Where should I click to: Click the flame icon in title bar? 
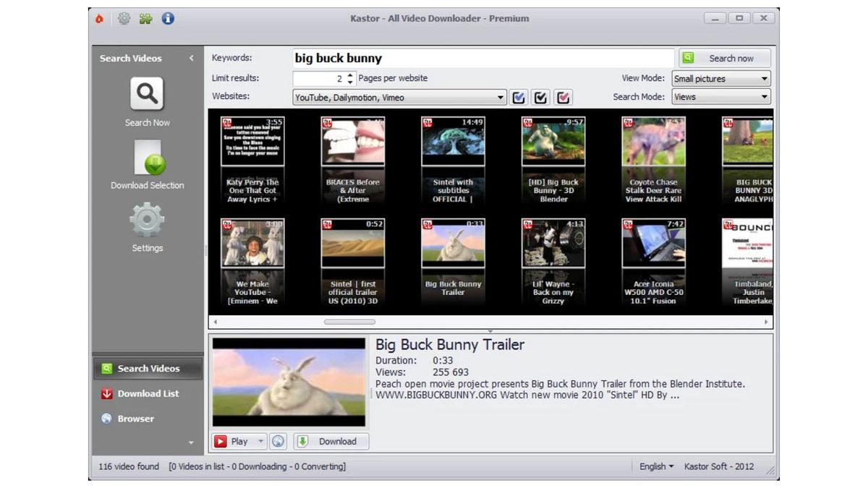[x=100, y=19]
